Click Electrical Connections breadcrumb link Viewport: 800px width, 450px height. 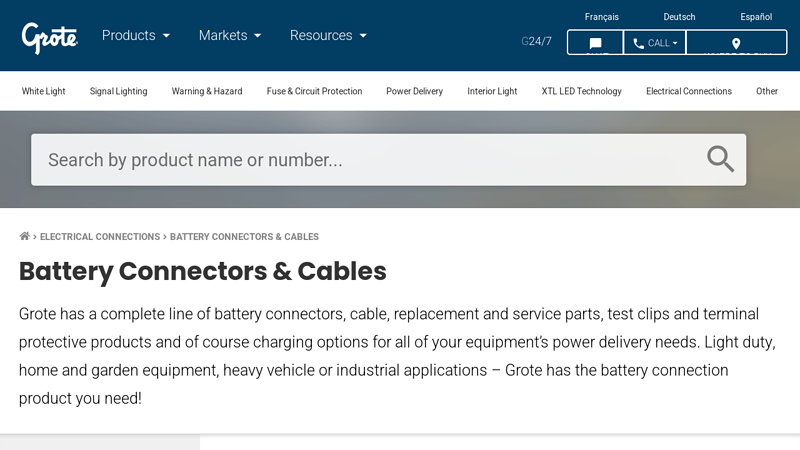coord(100,237)
